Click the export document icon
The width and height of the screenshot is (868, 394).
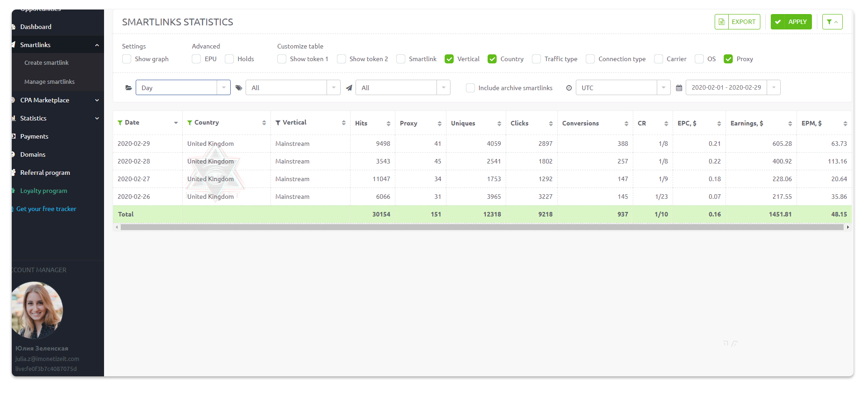721,22
